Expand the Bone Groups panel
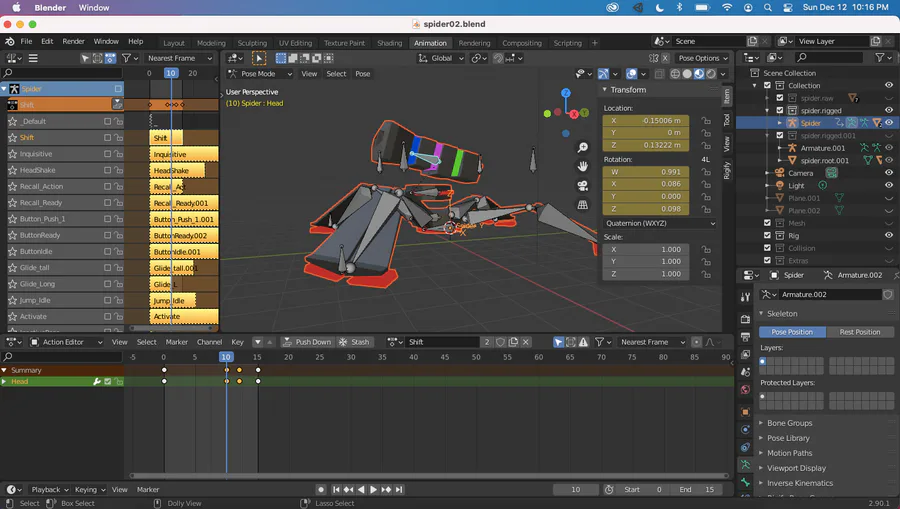The height and width of the screenshot is (509, 900). pyautogui.click(x=789, y=423)
